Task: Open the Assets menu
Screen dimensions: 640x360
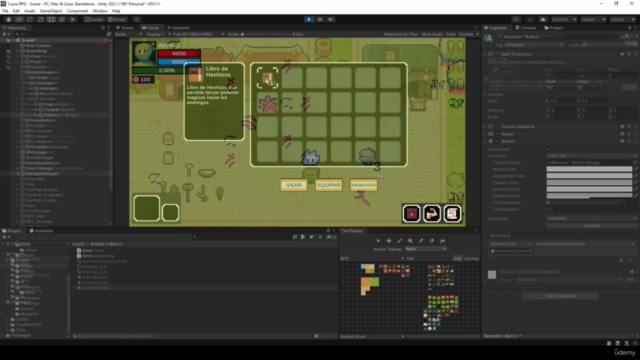Action: (x=30, y=11)
